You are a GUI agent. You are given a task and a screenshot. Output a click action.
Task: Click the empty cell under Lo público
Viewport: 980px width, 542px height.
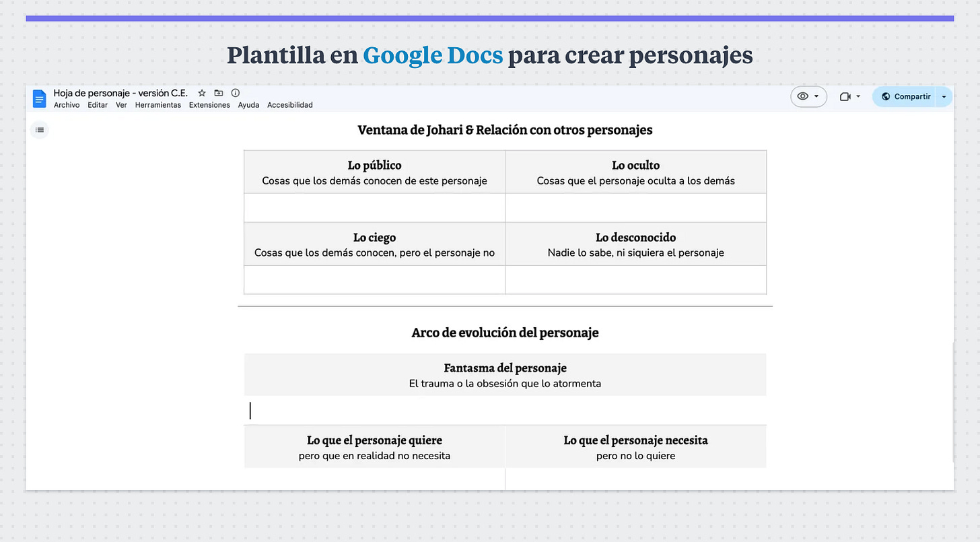pyautogui.click(x=374, y=208)
